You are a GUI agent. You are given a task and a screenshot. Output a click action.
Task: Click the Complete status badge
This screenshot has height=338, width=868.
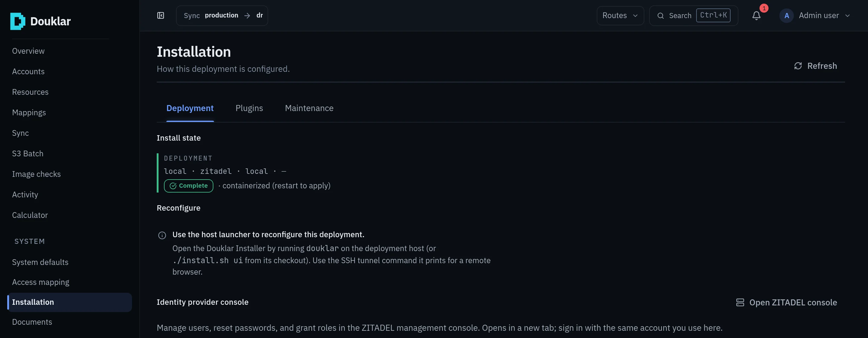point(188,186)
